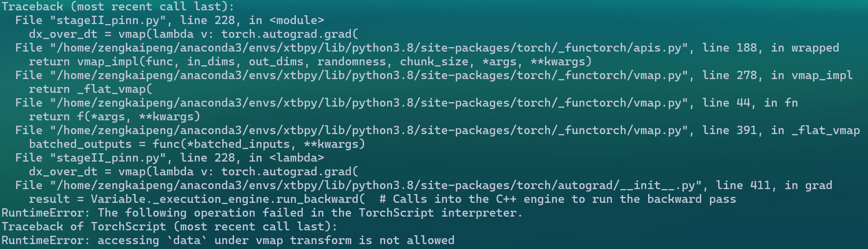Click "Variable._execution_engine.run_backward(" code
The image size is (868, 249).
(228, 199)
